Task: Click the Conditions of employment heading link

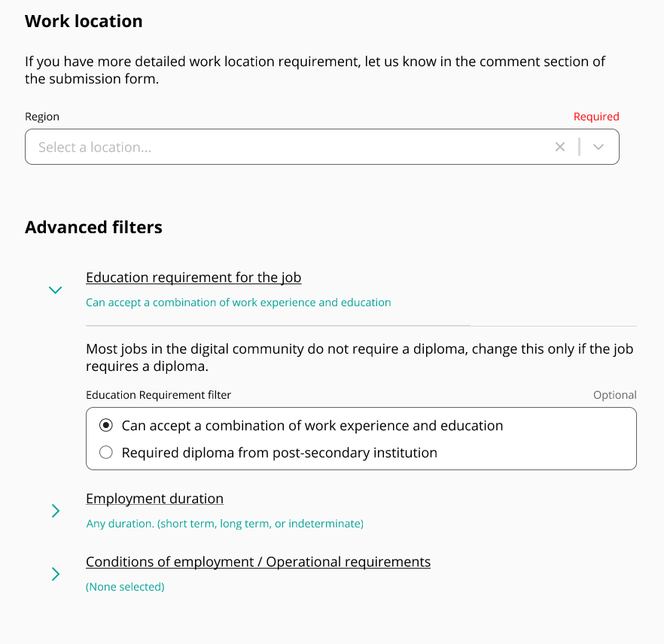Action: [x=258, y=562]
